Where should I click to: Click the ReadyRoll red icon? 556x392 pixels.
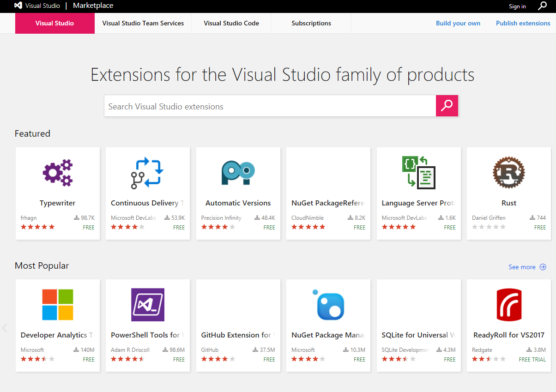point(508,305)
